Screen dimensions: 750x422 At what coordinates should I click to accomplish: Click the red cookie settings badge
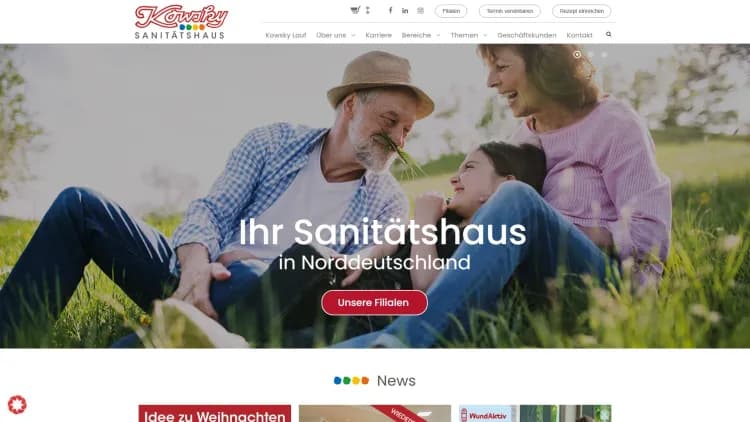pos(17,405)
